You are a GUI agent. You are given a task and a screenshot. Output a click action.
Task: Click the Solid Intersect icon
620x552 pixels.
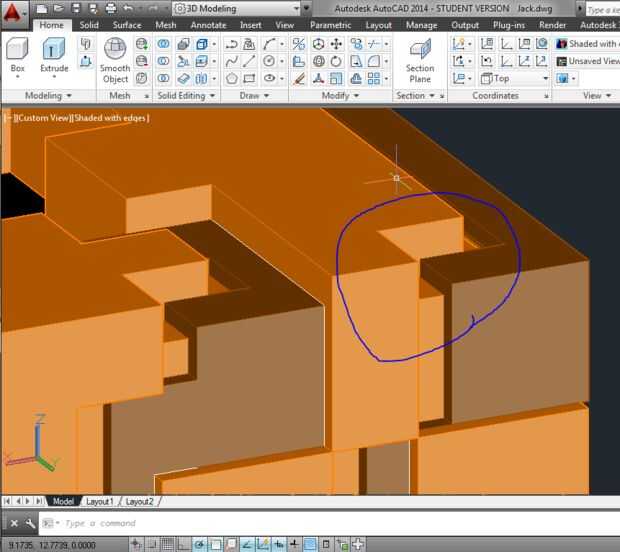click(x=163, y=78)
